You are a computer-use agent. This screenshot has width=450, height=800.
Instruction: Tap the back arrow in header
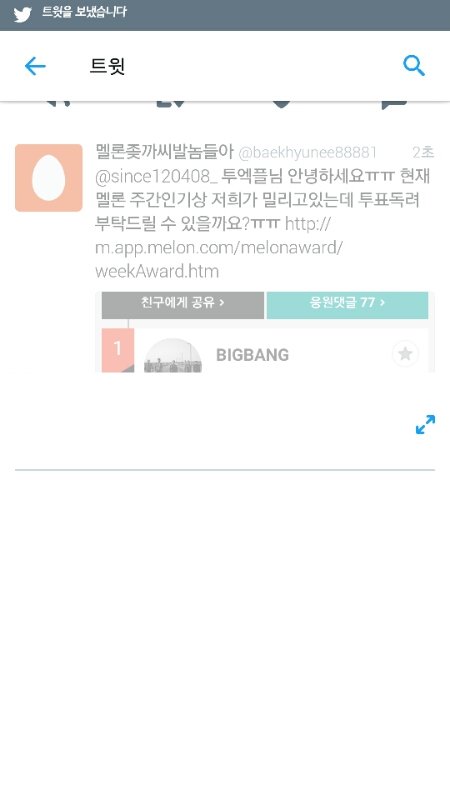click(35, 66)
